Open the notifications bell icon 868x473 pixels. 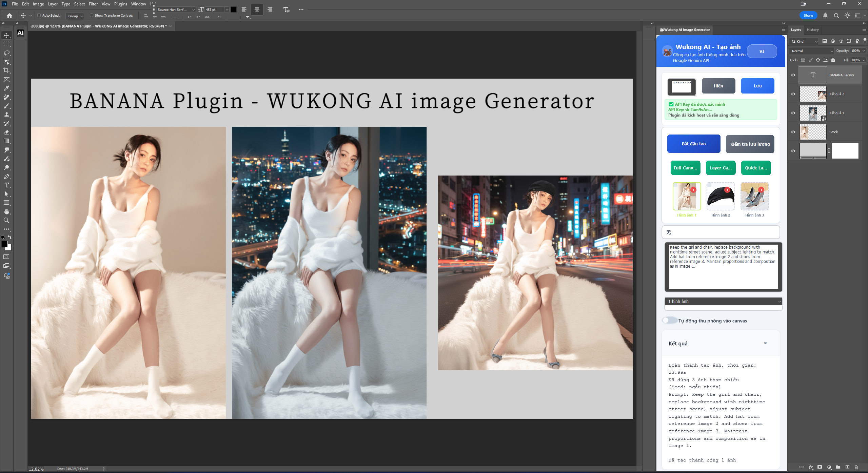click(825, 16)
